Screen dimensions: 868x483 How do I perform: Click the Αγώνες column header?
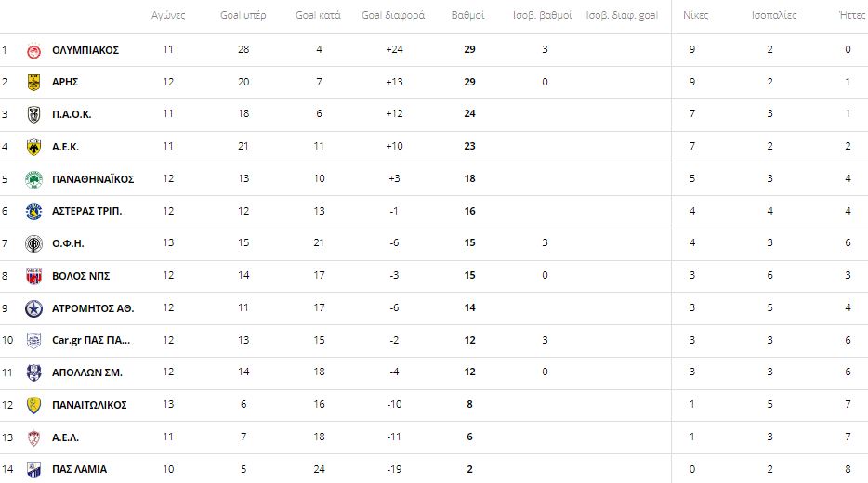[x=168, y=16]
